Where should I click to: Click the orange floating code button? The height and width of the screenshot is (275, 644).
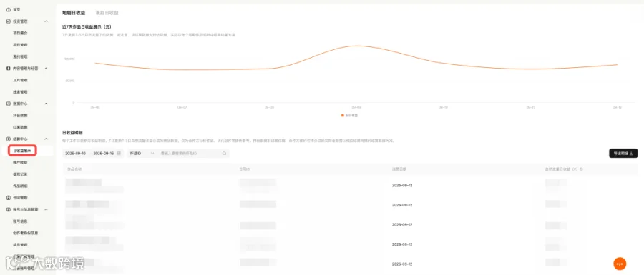point(620,264)
